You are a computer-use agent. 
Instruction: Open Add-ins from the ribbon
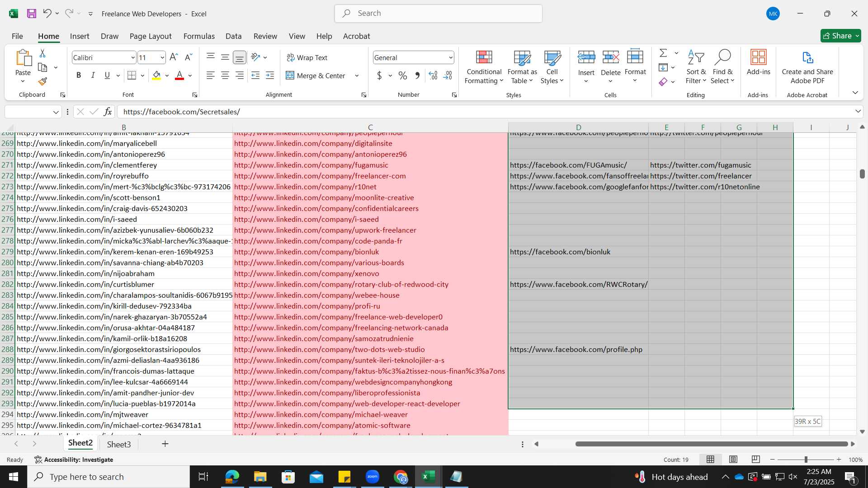tap(758, 63)
